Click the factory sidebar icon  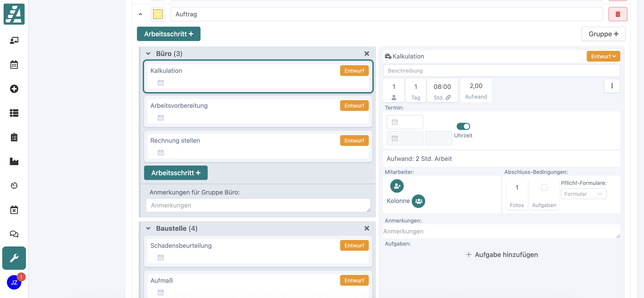(14, 161)
